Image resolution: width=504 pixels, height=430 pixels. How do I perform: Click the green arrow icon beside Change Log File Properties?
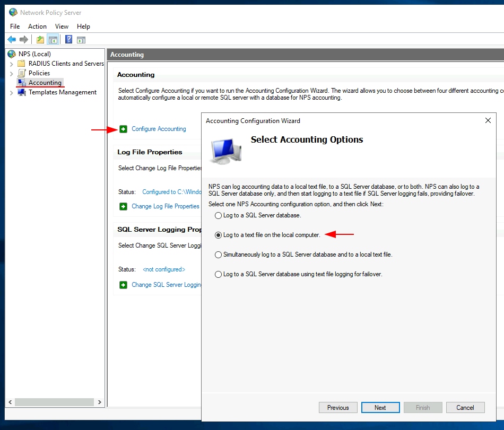pos(124,206)
